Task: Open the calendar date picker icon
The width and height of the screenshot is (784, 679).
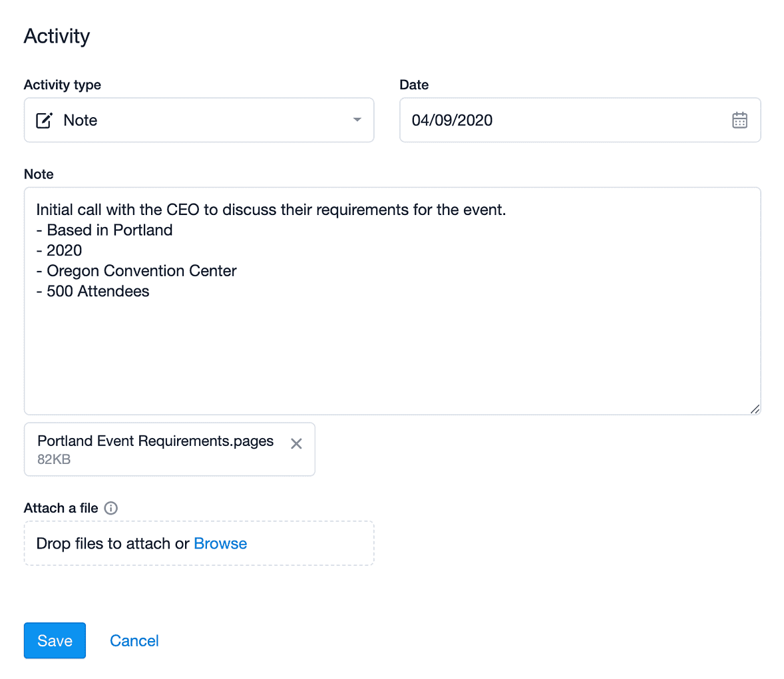Action: tap(739, 120)
